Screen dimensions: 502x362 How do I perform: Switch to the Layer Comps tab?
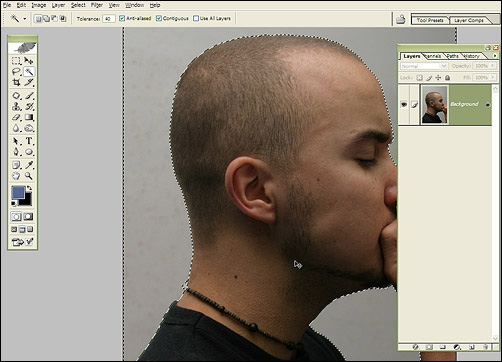[469, 20]
